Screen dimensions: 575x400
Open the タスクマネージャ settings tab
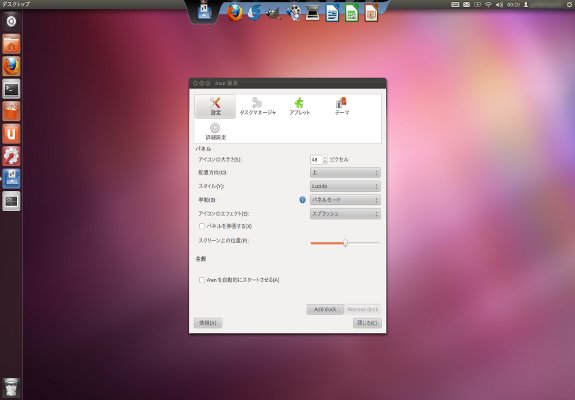257,106
